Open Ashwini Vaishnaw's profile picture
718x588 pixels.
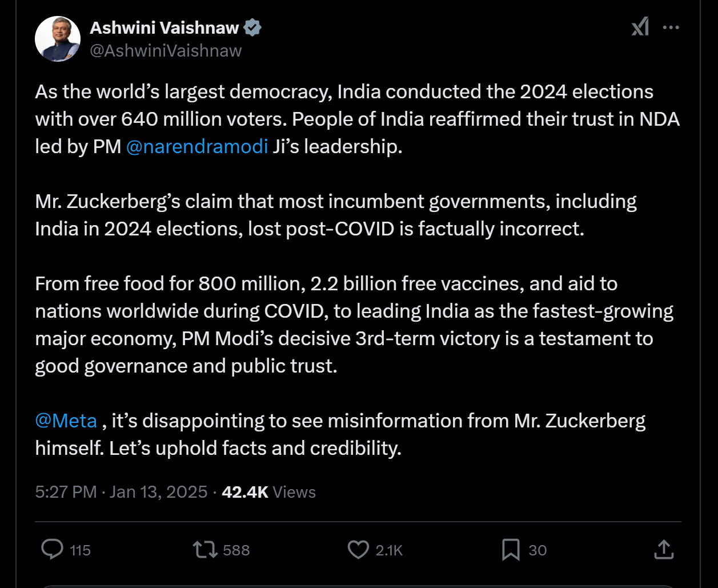click(x=58, y=39)
